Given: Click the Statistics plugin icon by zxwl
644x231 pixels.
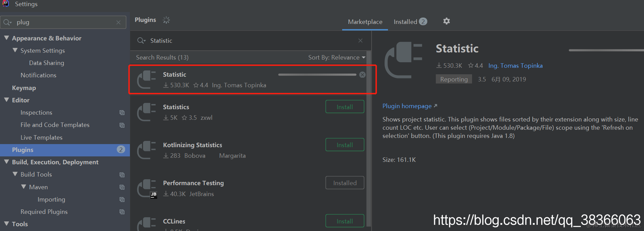Looking at the screenshot, I should [x=146, y=112].
